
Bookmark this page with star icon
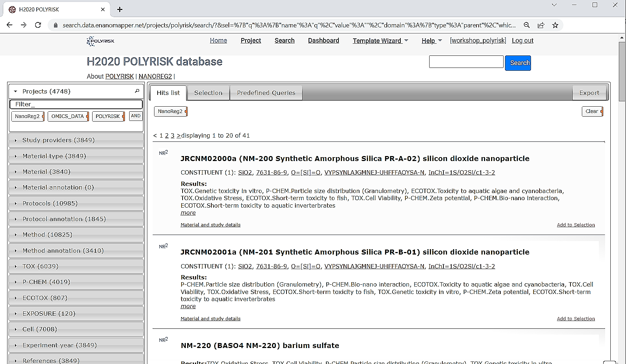tap(555, 25)
